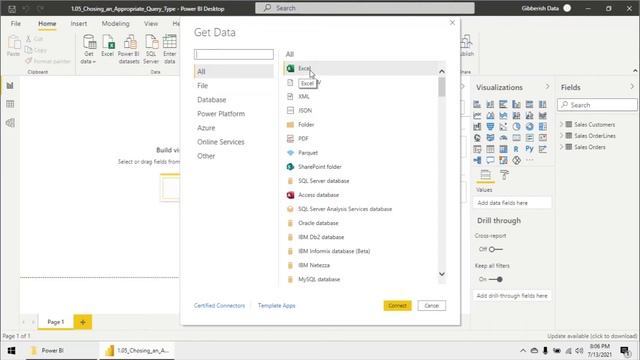Screen dimensions: 640x360
Task: Click the SQL Server ribbon button
Action: pos(151,49)
